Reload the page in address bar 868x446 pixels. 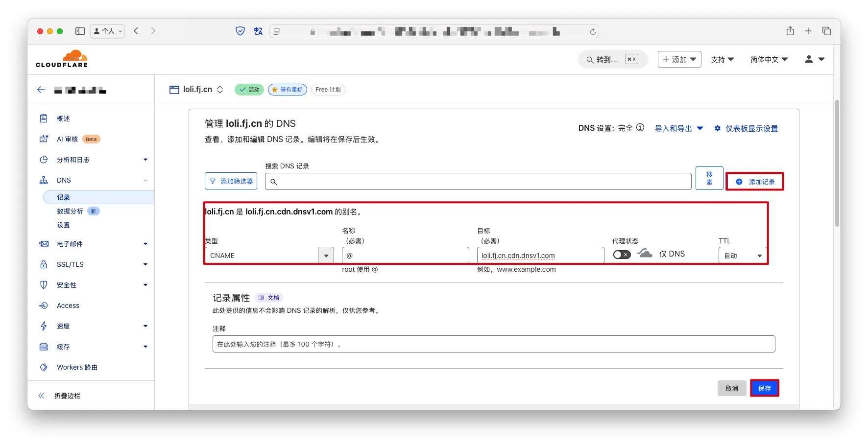593,32
